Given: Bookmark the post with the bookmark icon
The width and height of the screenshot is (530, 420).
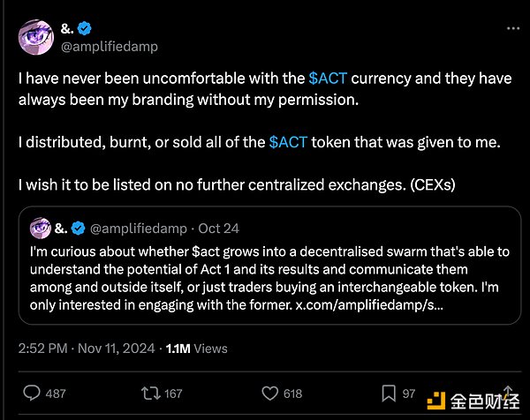Looking at the screenshot, I should point(390,393).
